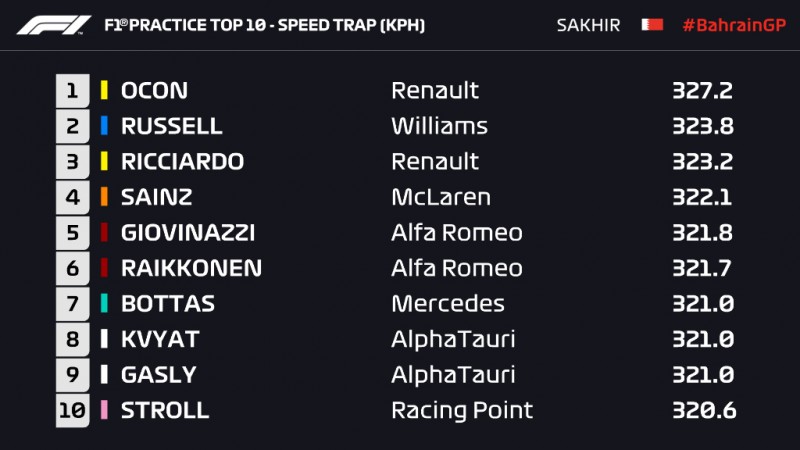Select driver name OCON
This screenshot has height=450, width=800.
coord(154,90)
